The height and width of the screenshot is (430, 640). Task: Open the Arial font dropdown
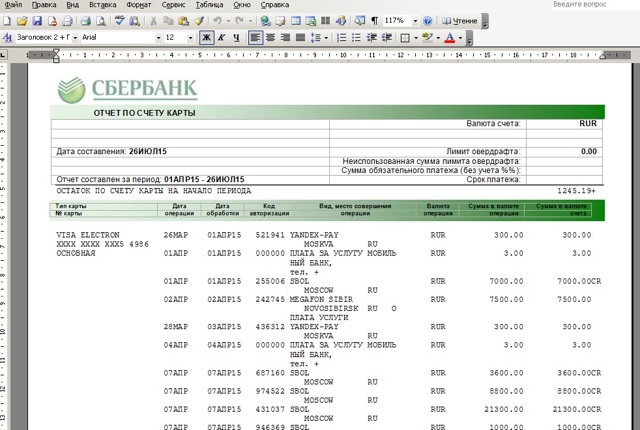[158, 38]
